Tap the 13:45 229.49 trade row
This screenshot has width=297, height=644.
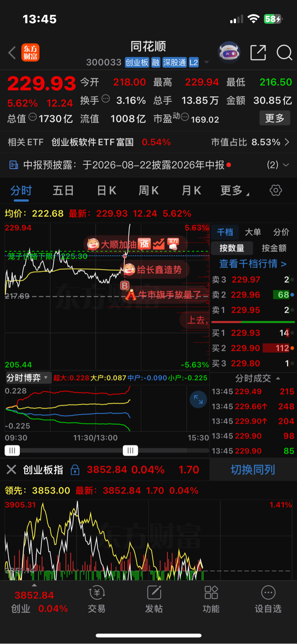point(253,392)
